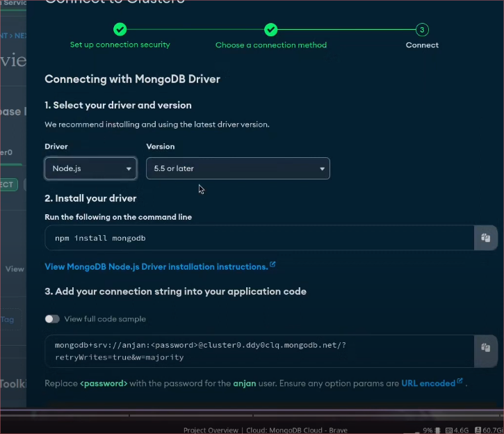Click the external link icon after installation instructions
The height and width of the screenshot is (434, 504).
click(x=273, y=264)
